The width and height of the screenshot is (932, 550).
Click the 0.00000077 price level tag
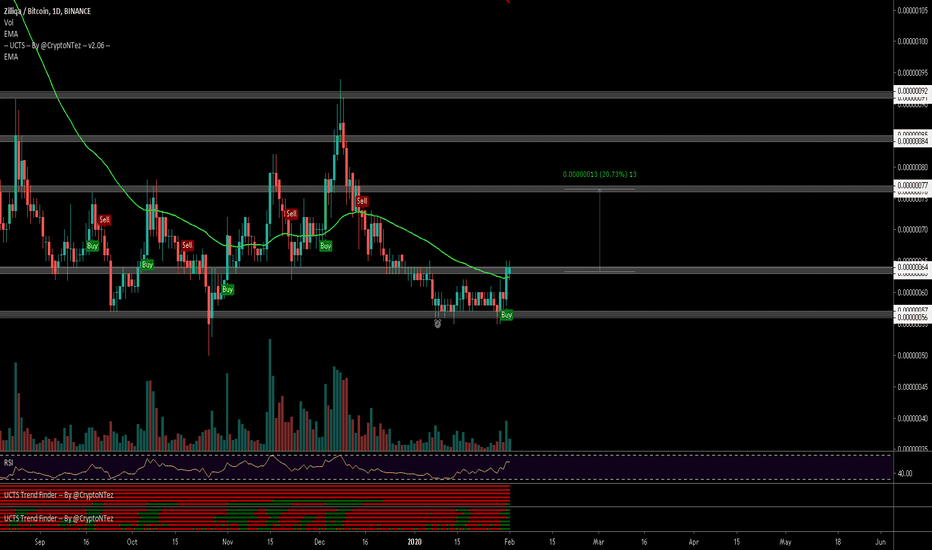(x=912, y=186)
